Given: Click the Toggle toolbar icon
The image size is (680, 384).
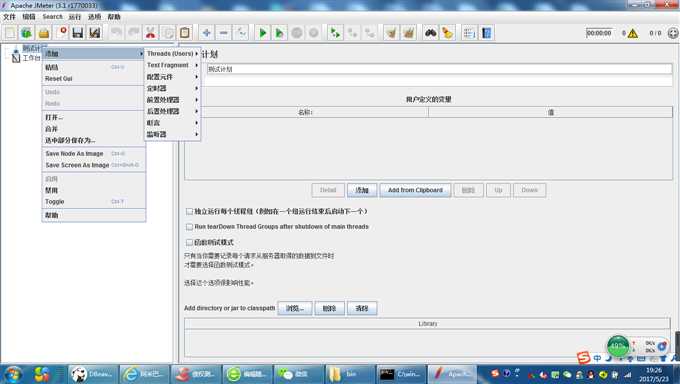Looking at the screenshot, I should 241,33.
